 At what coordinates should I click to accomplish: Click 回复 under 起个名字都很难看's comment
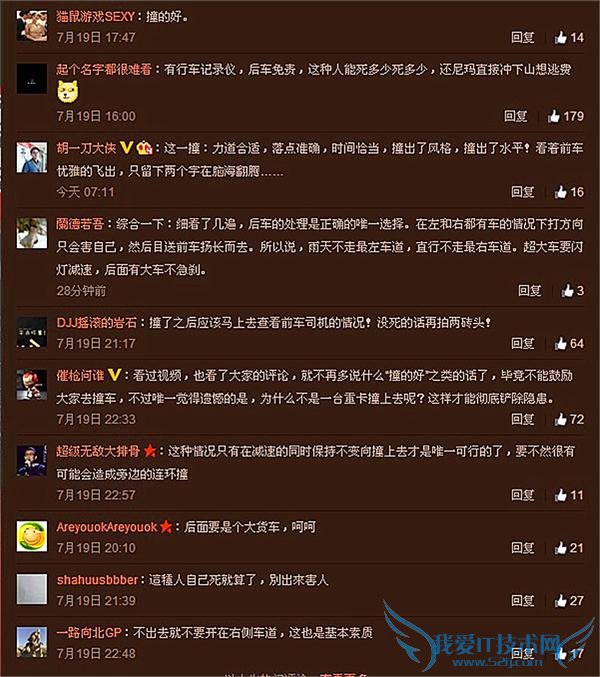[515, 116]
